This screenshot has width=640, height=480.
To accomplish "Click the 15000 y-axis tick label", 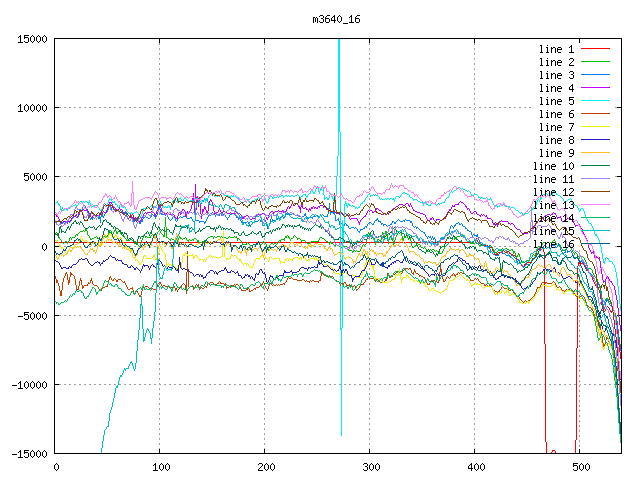I will pos(30,39).
